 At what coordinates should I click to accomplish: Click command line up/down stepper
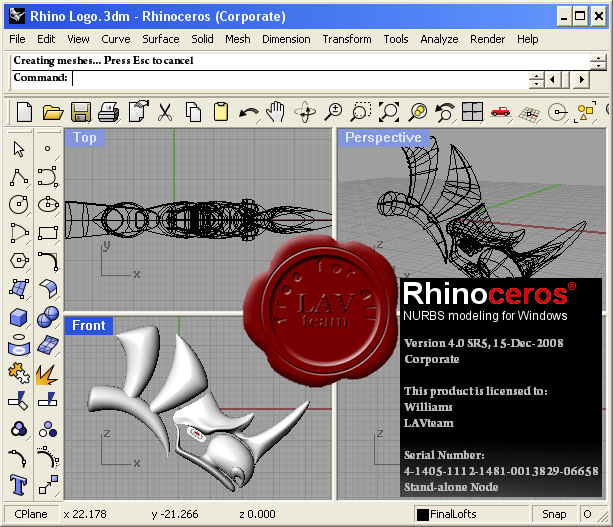click(536, 80)
